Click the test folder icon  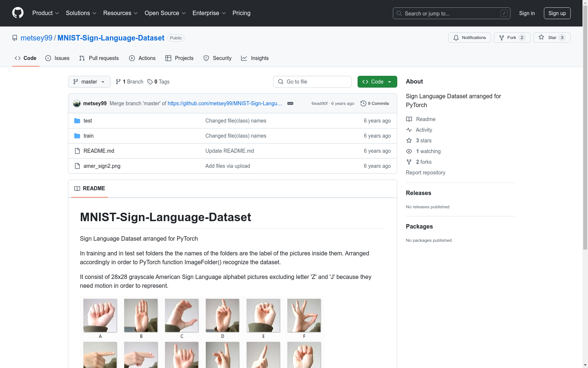point(77,120)
